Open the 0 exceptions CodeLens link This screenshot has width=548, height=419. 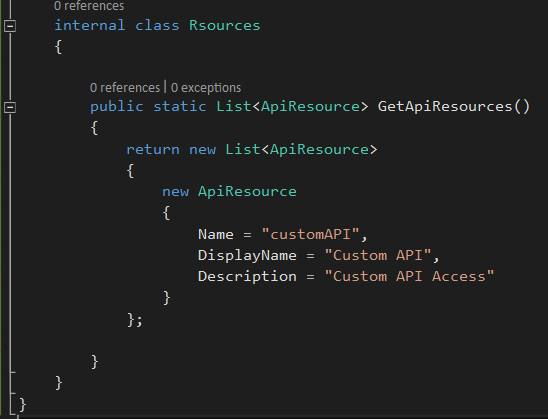(206, 87)
